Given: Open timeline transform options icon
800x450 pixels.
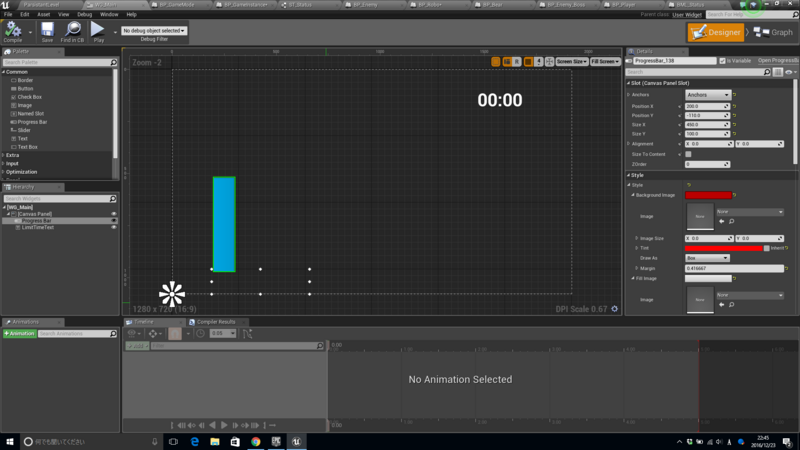Looking at the screenshot, I should [153, 334].
